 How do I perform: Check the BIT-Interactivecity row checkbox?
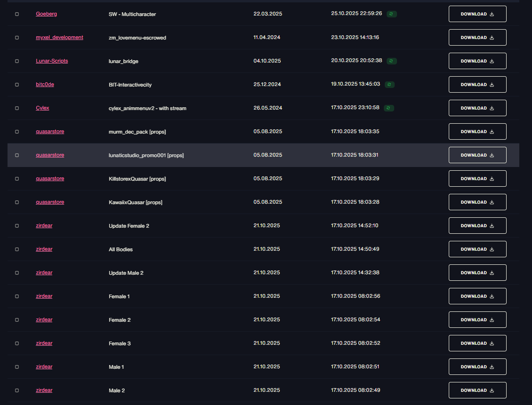[x=17, y=85]
